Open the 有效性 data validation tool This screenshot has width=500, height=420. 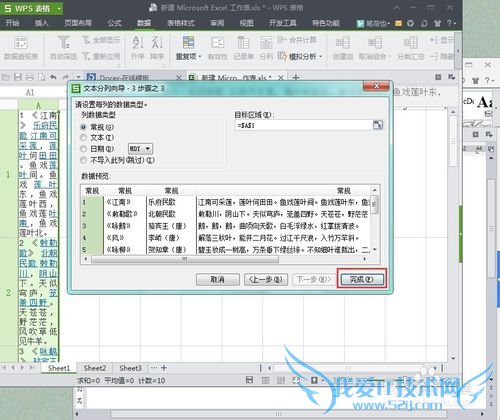[x=217, y=48]
